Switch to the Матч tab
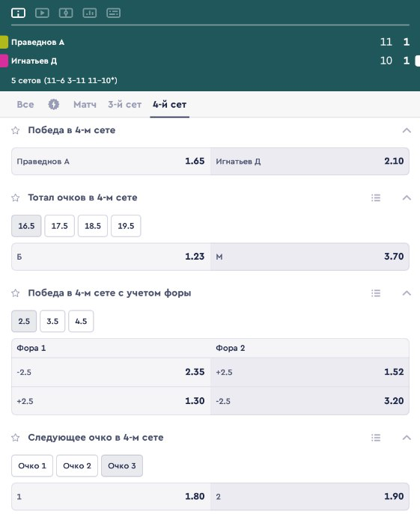The image size is (420, 514). pyautogui.click(x=85, y=105)
